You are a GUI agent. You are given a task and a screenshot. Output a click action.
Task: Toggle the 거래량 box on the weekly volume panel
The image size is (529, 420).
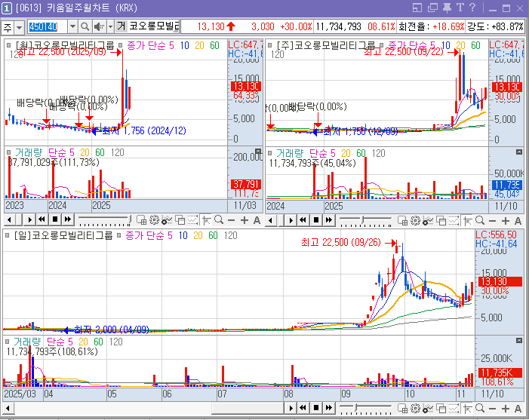(x=270, y=153)
